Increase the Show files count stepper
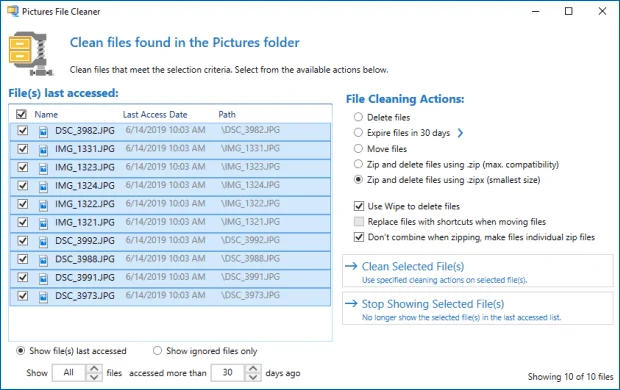 pos(94,368)
